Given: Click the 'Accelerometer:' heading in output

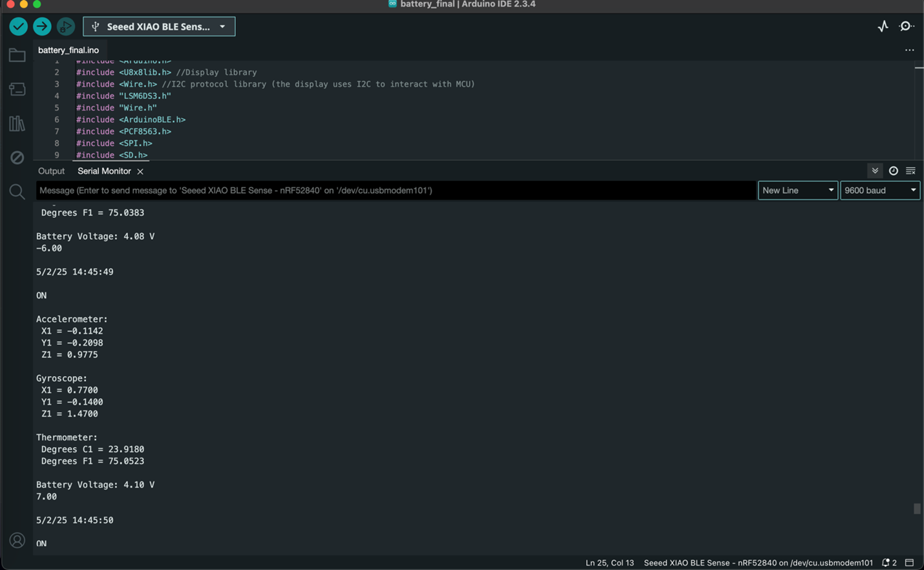Looking at the screenshot, I should [x=72, y=319].
